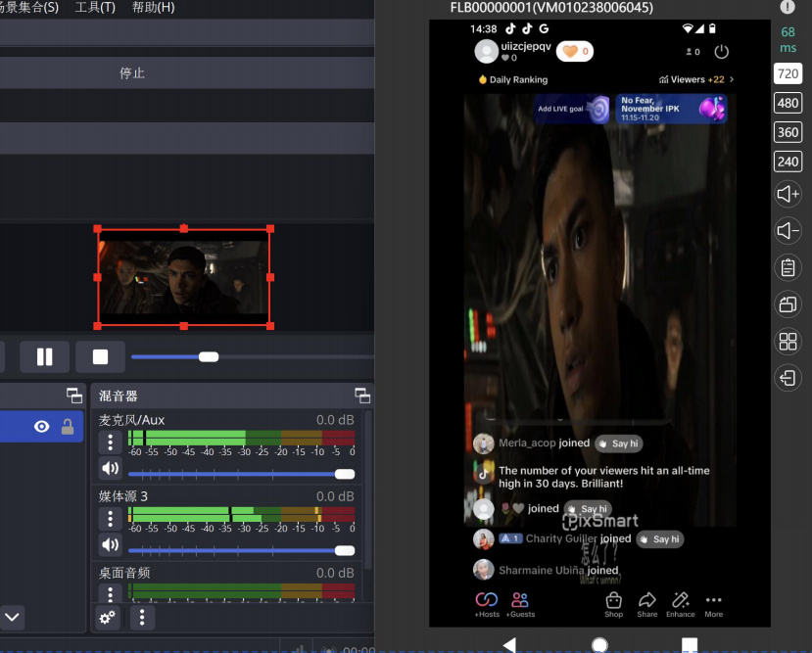Viewport: 812px width, 653px height.
Task: Click the stacked-windows icon in phone sidebar
Action: click(x=788, y=304)
